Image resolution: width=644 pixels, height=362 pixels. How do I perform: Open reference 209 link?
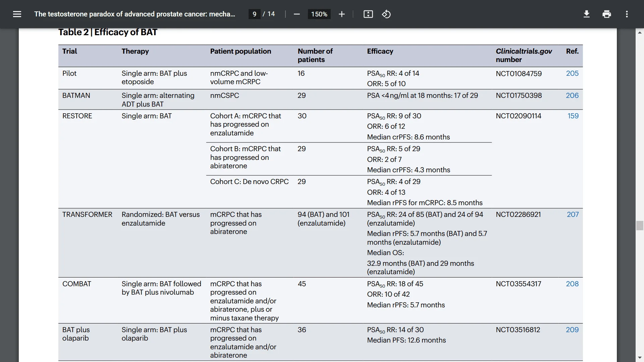pos(572,330)
